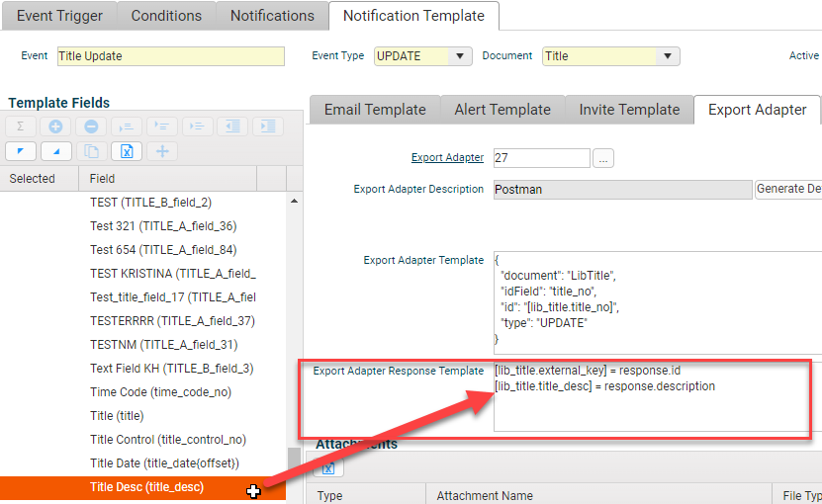The image size is (822, 504).
Task: Follow the Export Adapter link label
Action: (x=447, y=158)
